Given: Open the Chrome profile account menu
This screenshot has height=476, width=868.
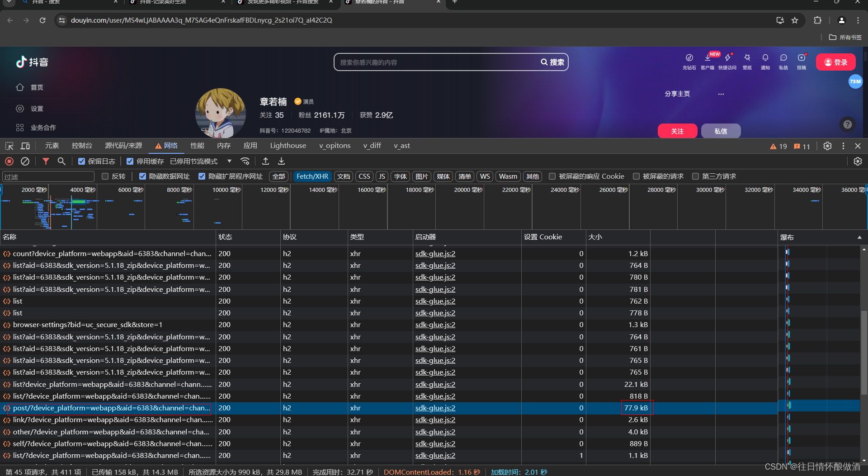Looking at the screenshot, I should tap(841, 20).
